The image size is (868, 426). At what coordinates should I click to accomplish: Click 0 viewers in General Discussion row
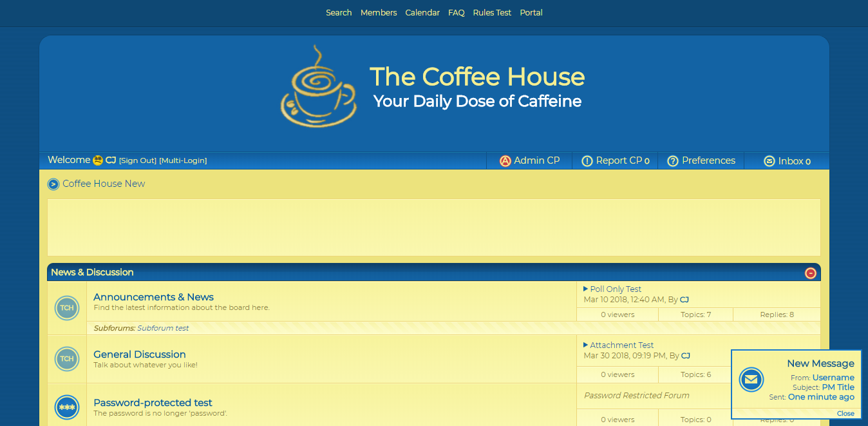(618, 374)
